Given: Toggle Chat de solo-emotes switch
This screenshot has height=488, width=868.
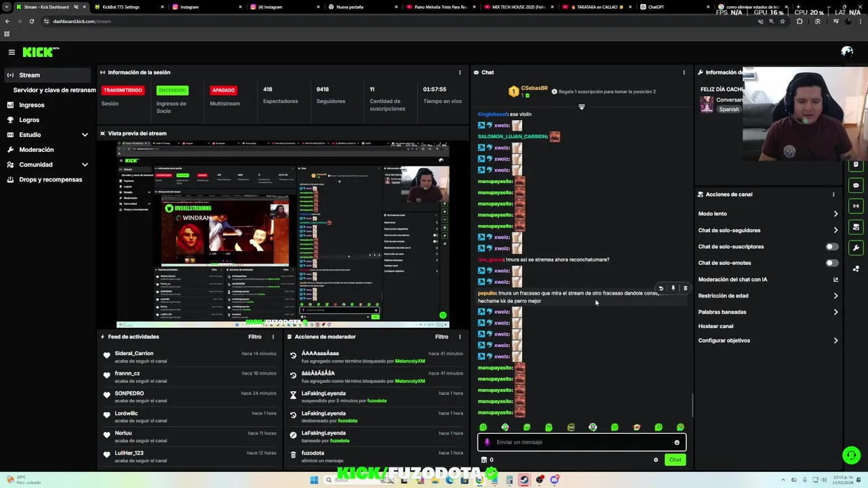Looking at the screenshot, I should coord(831,263).
